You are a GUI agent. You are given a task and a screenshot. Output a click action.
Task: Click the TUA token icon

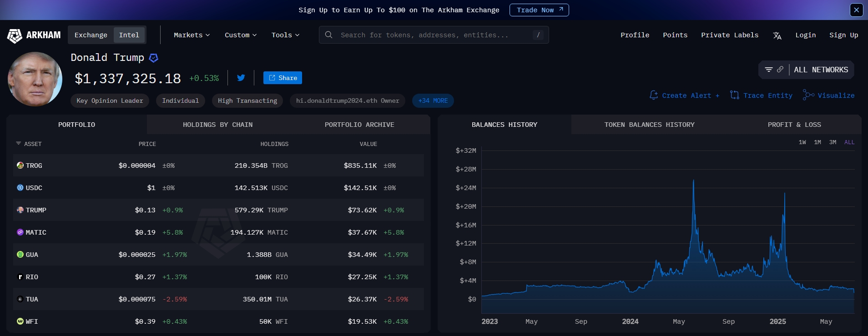(20, 299)
